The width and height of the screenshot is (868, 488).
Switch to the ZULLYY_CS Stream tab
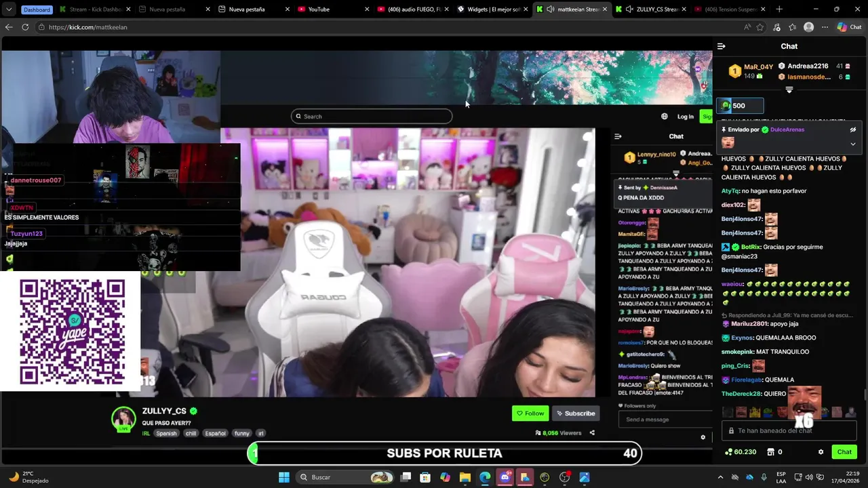pyautogui.click(x=651, y=9)
